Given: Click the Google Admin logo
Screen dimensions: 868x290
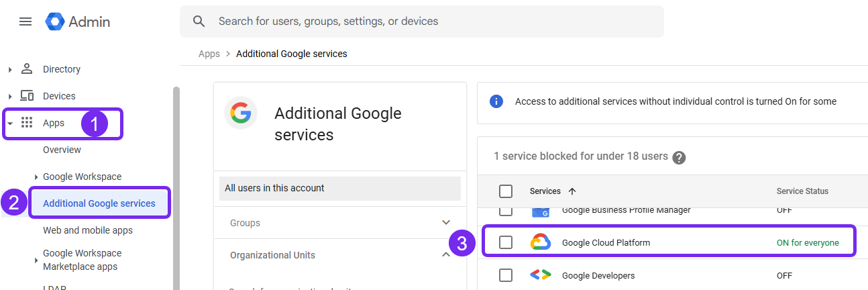Looking at the screenshot, I should 54,21.
